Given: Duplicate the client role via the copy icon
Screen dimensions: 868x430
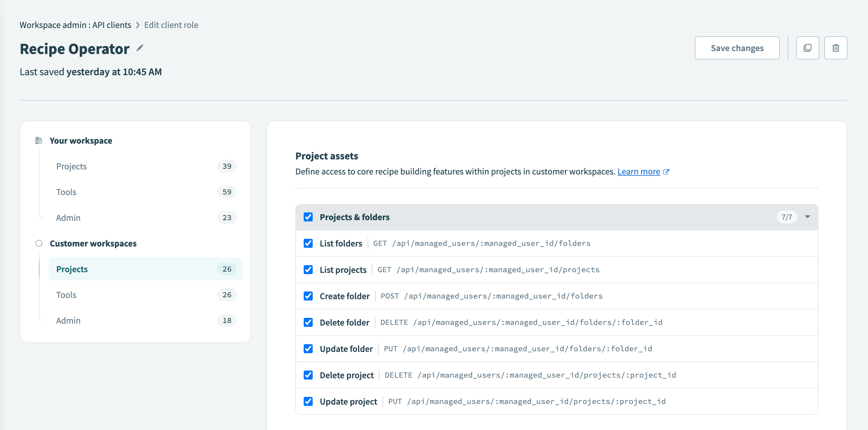Looking at the screenshot, I should pyautogui.click(x=807, y=48).
